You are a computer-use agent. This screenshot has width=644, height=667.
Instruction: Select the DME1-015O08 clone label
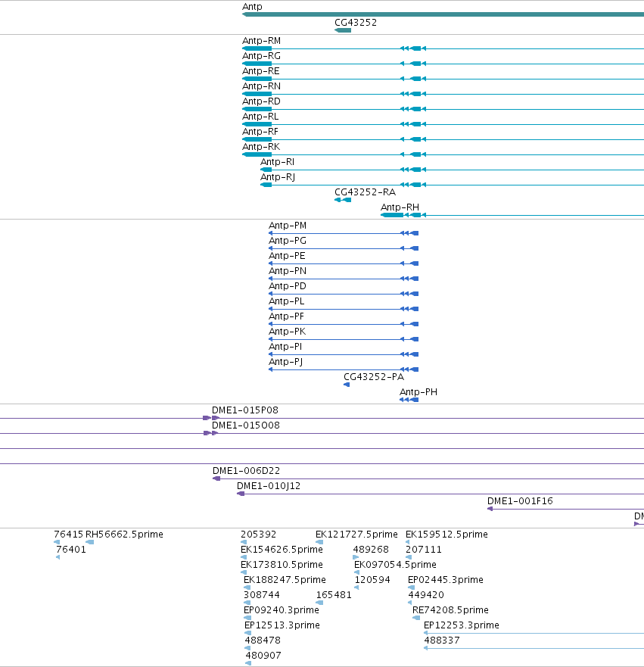pos(246,425)
